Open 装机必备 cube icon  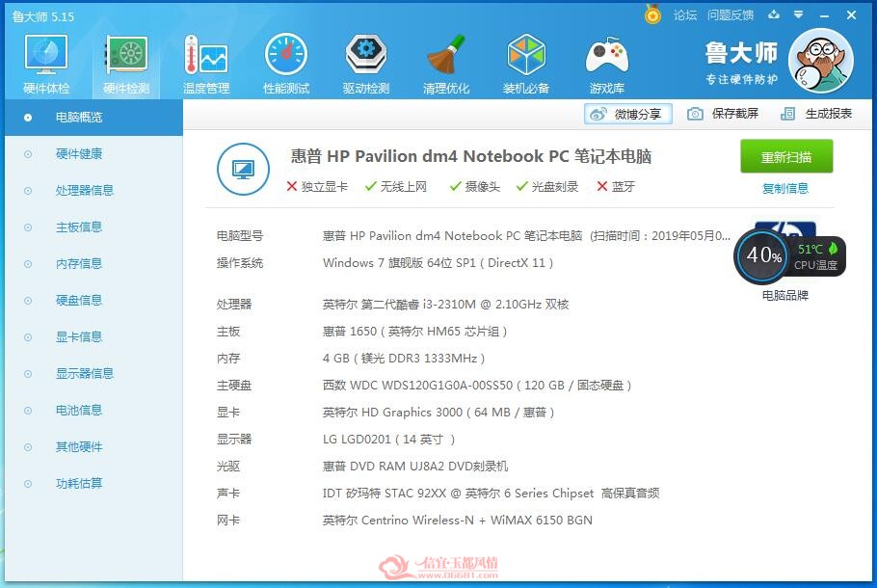pos(526,64)
